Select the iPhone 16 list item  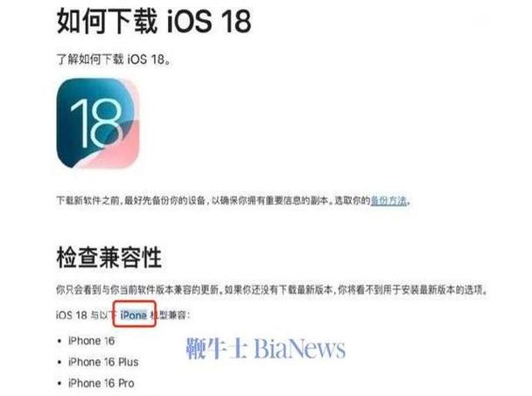pyautogui.click(x=91, y=341)
